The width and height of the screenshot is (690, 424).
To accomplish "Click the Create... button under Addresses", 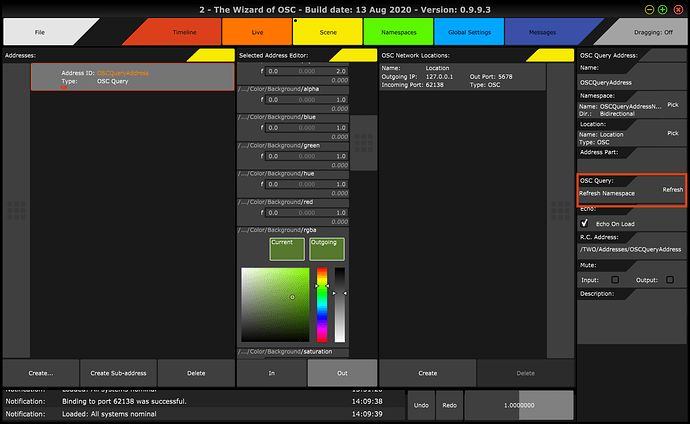I will click(x=41, y=373).
